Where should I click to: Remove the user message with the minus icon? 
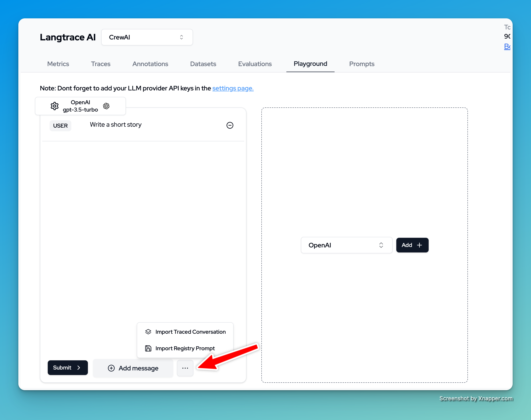230,125
